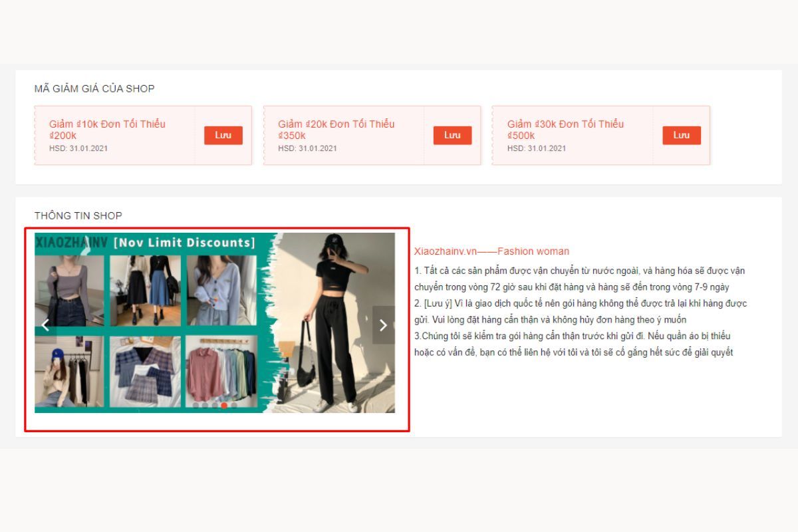Click 'Giảm ₫10k Đơn Tối Thiểu ₫200k' text
The height and width of the screenshot is (532, 798).
coord(107,130)
